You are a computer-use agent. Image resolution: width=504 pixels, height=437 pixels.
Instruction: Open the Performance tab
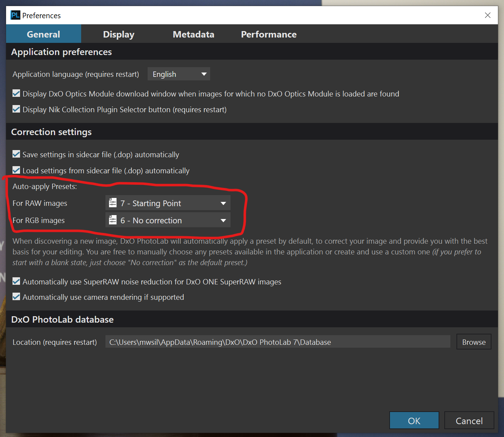point(269,34)
